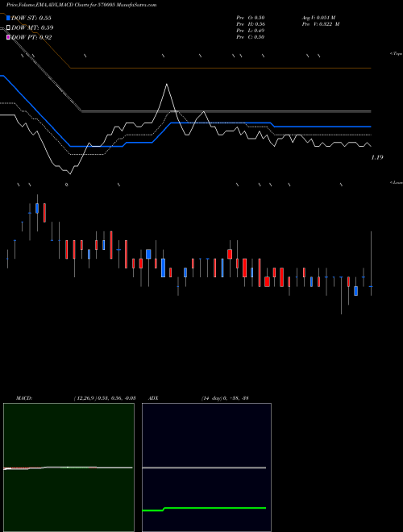This screenshot has height=532, width=403.
Task: Select the DOW PT value label
Action: click(31, 37)
